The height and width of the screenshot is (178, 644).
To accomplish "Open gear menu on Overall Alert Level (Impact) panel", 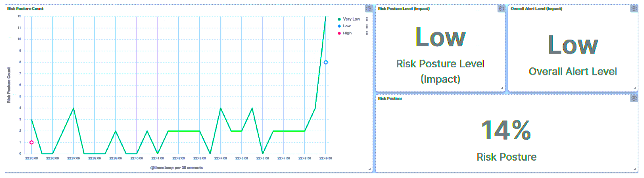I will pyautogui.click(x=634, y=8).
